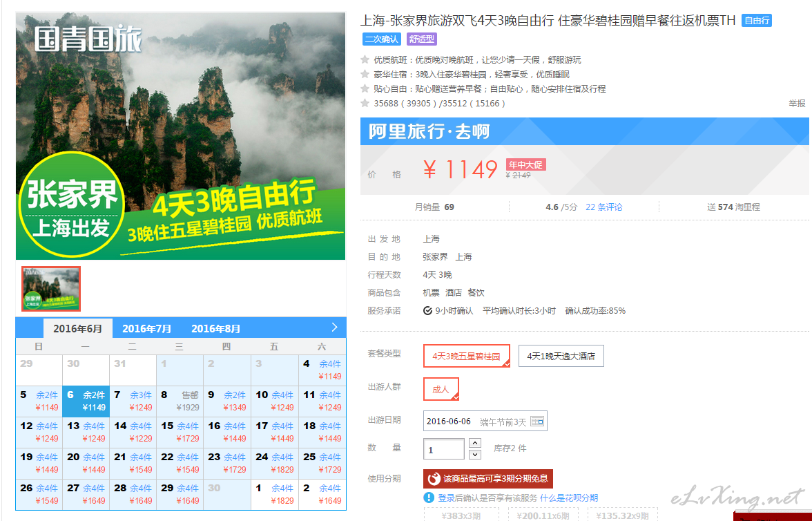Select June 14 priced ¥1229

click(133, 433)
